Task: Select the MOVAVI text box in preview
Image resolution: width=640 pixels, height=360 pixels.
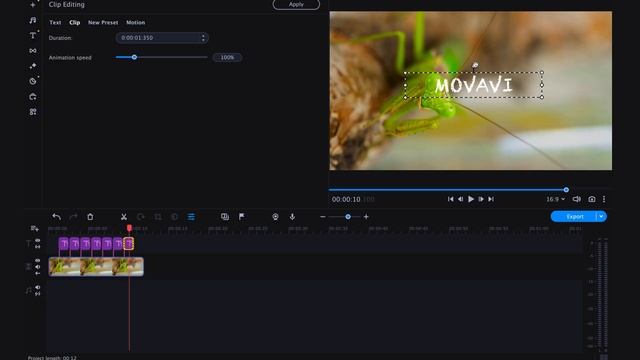Action: pos(473,85)
